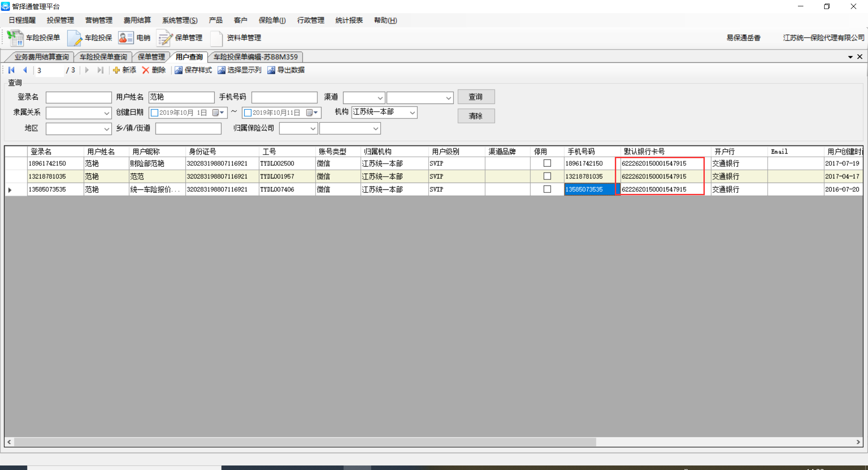Open the 资料单管理 document icon

[217, 38]
